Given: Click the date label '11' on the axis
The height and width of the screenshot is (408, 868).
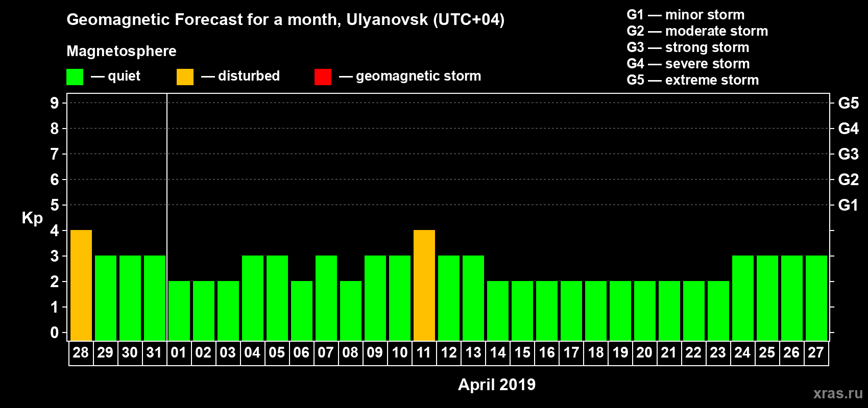Looking at the screenshot, I should (x=424, y=352).
